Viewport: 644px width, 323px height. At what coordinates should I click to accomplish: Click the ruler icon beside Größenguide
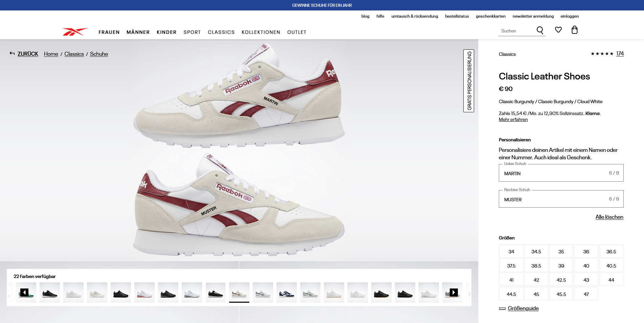[x=502, y=308]
